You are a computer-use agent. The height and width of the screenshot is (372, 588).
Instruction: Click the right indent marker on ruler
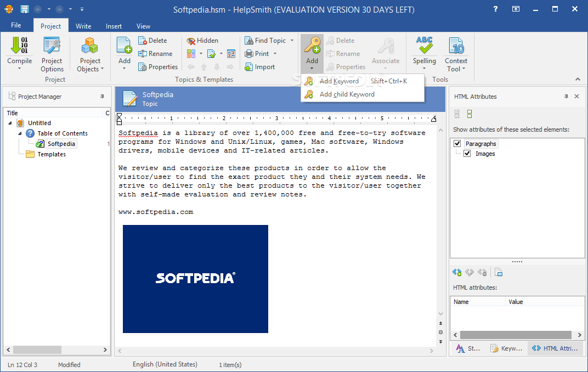click(x=433, y=119)
